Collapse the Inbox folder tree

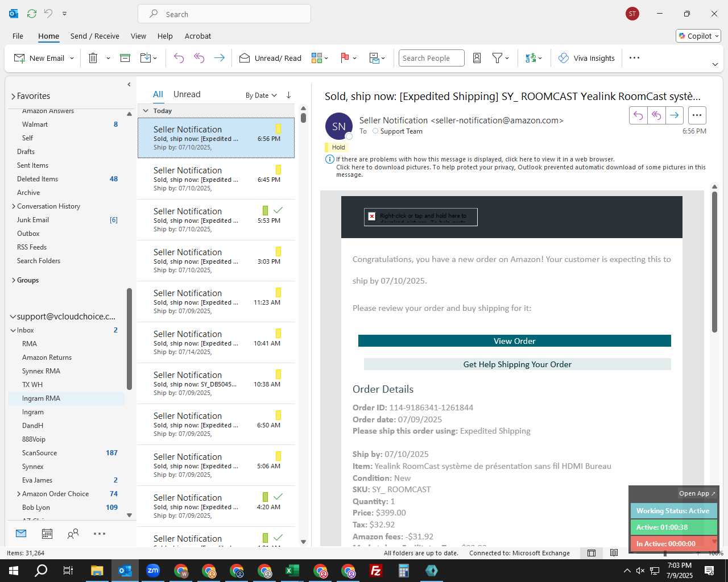point(13,330)
